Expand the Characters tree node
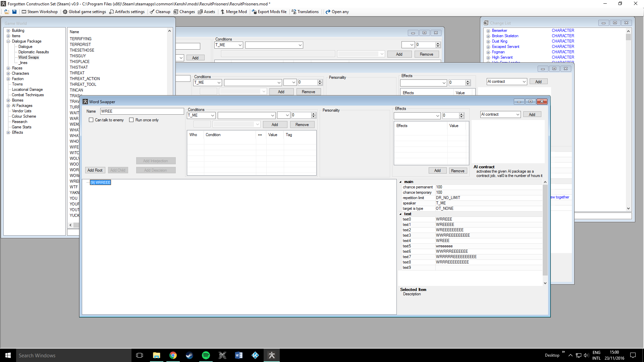 pos(8,73)
